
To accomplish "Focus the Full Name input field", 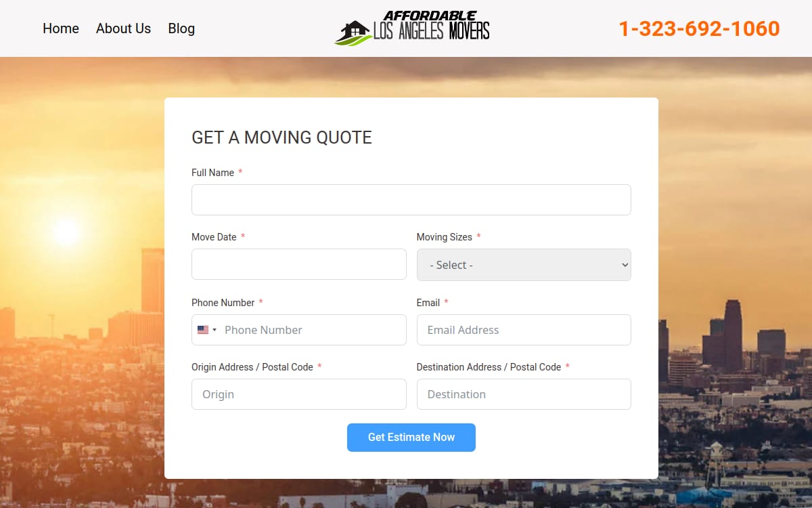I will pyautogui.click(x=411, y=200).
